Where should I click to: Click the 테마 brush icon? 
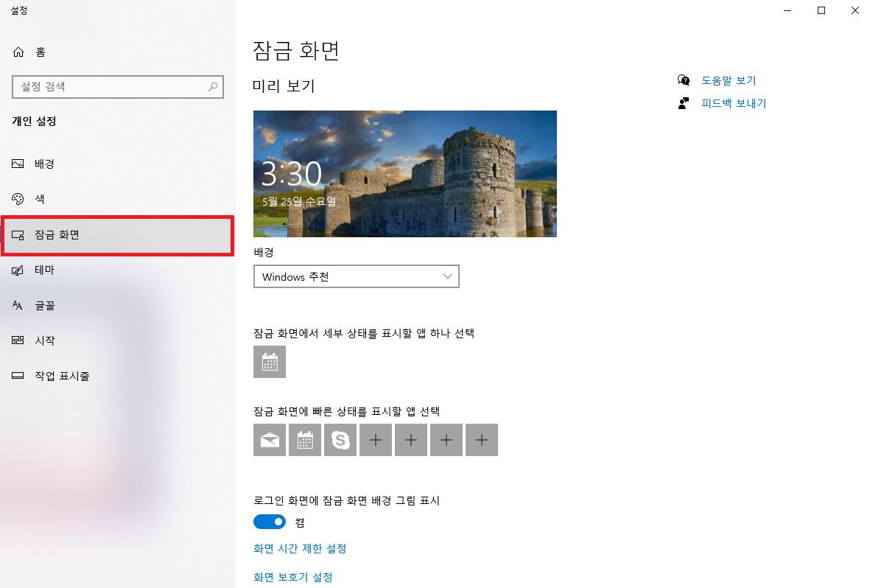click(18, 270)
